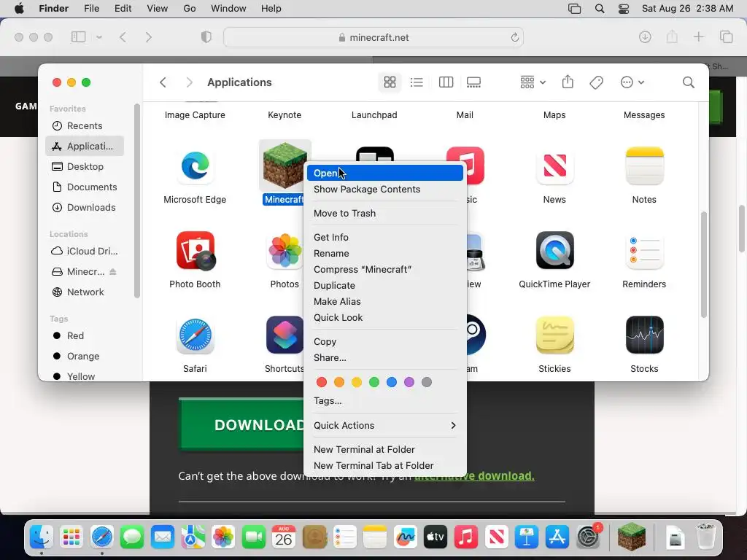Open Finder from the Dock
747x560 pixels.
point(42,537)
